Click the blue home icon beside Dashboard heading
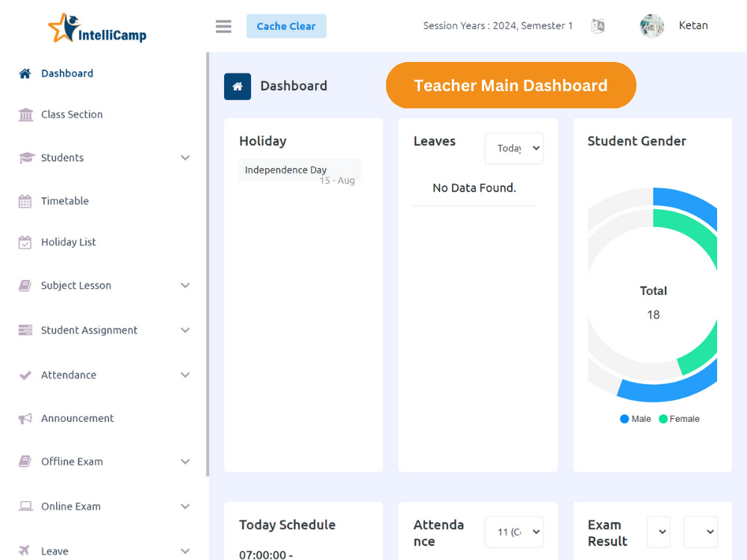The width and height of the screenshot is (747, 560). tap(238, 86)
